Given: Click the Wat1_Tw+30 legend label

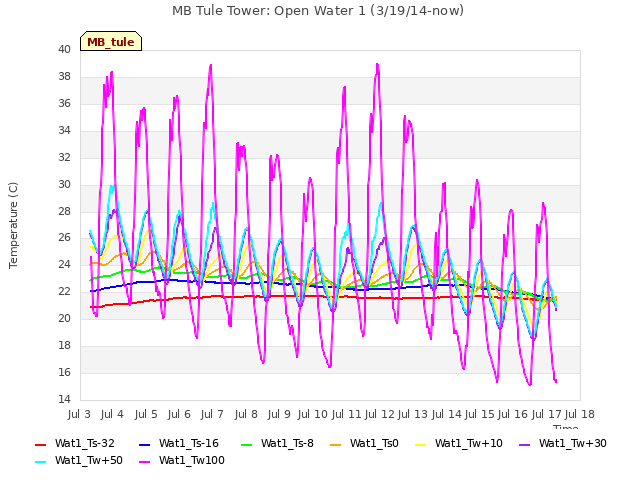Looking at the screenshot, I should pos(573,443).
